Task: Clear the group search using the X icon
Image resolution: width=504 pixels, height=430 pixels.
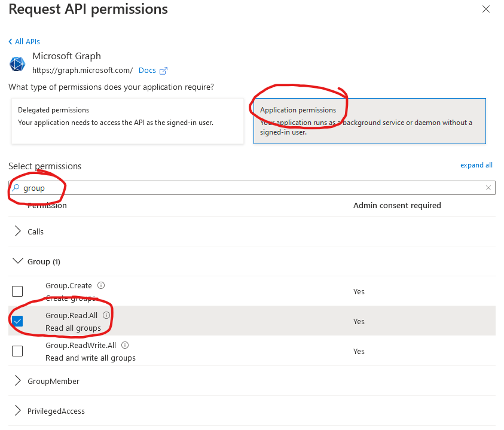Action: point(488,187)
